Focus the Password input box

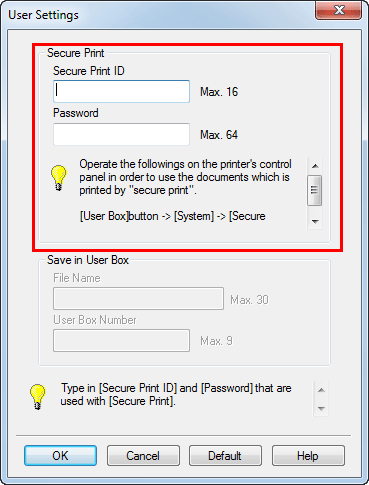coord(121,134)
